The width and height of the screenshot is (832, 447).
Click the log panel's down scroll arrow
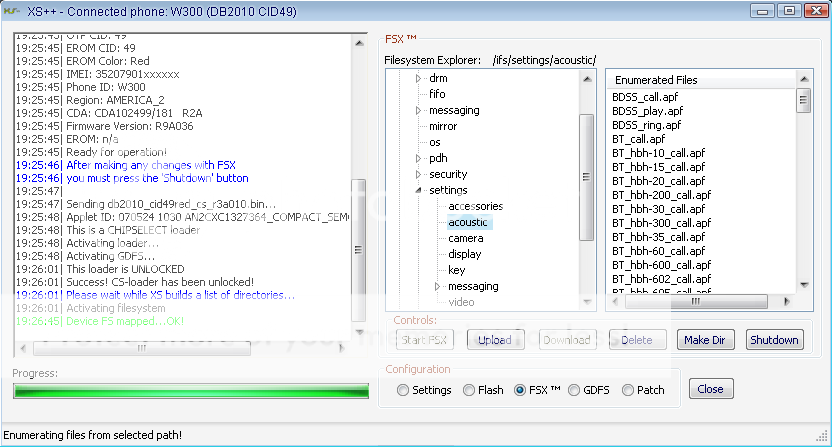(x=359, y=332)
